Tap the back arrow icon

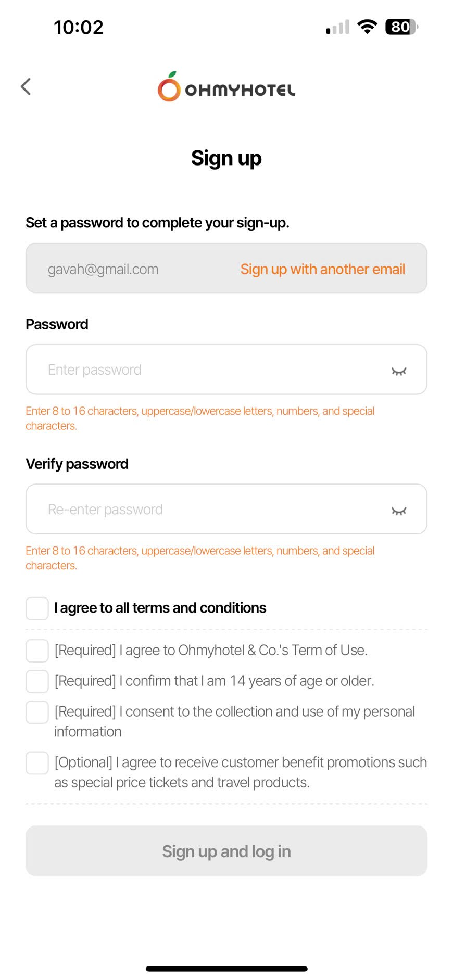[x=26, y=86]
